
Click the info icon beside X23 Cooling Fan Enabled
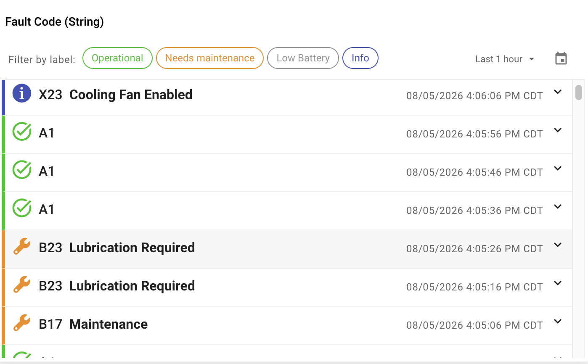(x=22, y=93)
